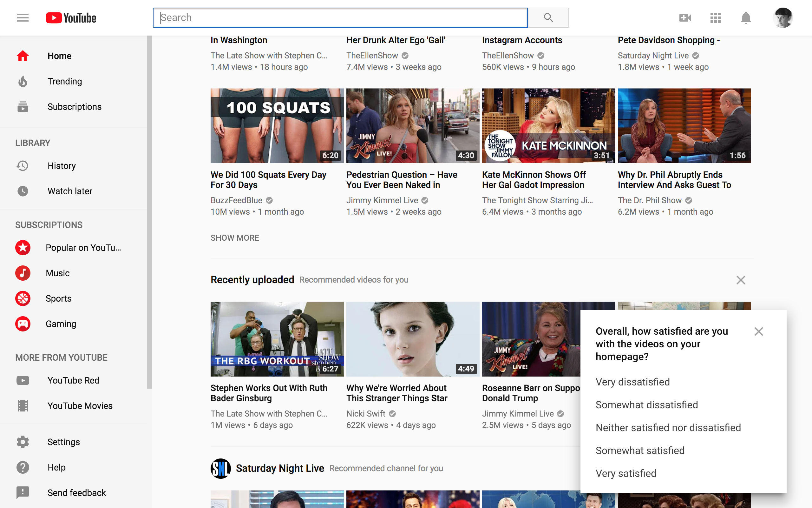Click the Popular on YouTube star icon
The height and width of the screenshot is (508, 812).
click(x=23, y=248)
